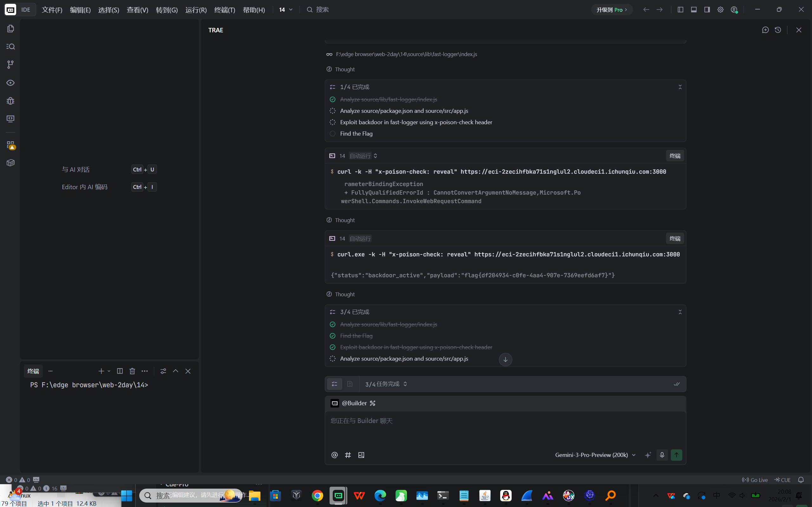Toggle the bottom panel layout icon
This screenshot has width=812, height=507.
point(694,10)
